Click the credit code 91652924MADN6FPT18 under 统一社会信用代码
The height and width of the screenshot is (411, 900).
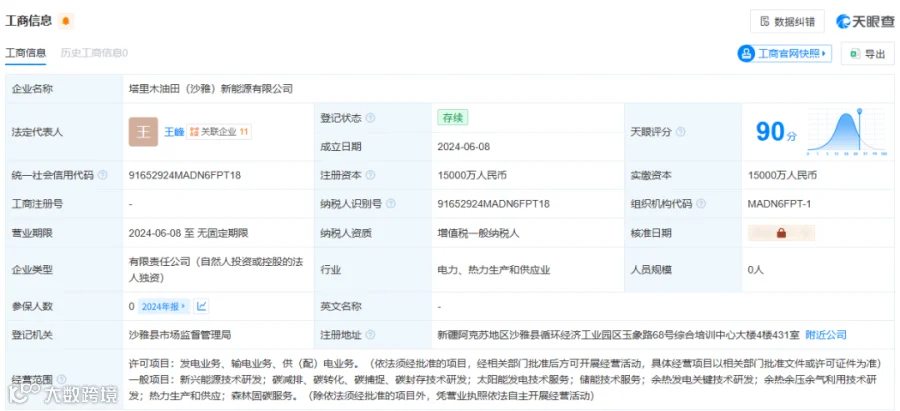point(185,175)
